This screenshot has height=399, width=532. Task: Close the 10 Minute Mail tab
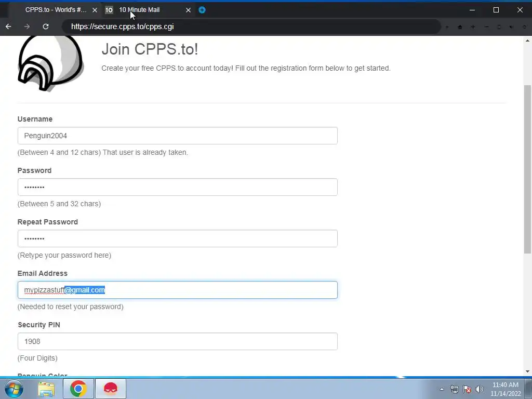(x=188, y=10)
